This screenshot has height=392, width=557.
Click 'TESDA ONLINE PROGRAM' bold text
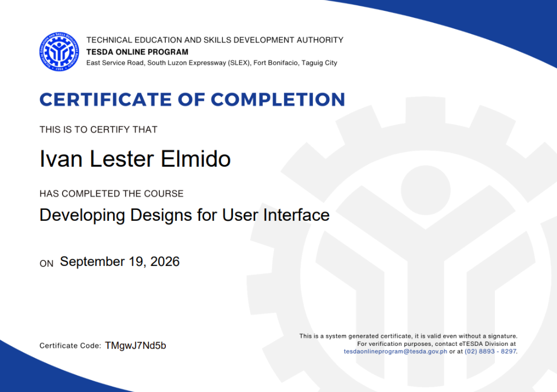pyautogui.click(x=138, y=52)
